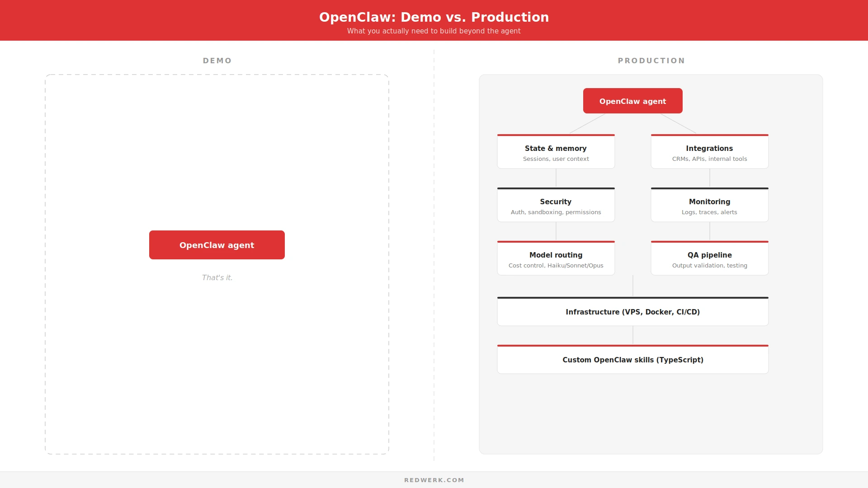868x488 pixels.
Task: Click 'Cost control, Haiku/Sonnet/Opus' subtext
Action: pos(556,266)
